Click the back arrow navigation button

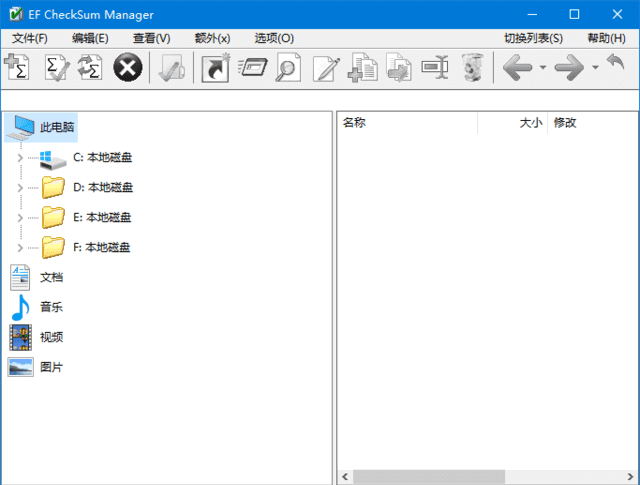[x=518, y=67]
